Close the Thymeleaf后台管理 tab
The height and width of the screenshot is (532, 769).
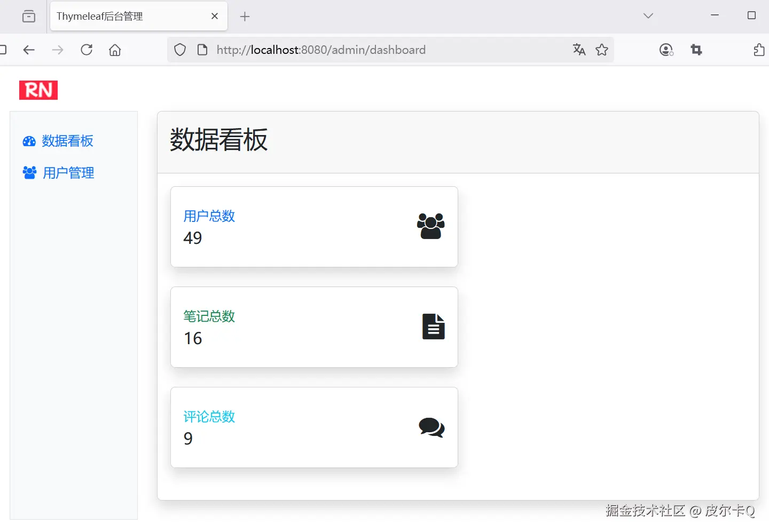pyautogui.click(x=215, y=17)
